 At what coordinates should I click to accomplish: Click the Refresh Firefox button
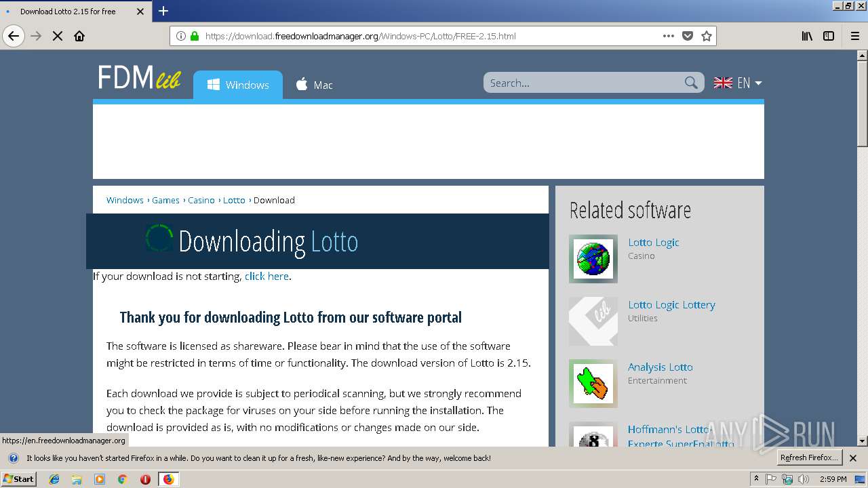pyautogui.click(x=810, y=457)
